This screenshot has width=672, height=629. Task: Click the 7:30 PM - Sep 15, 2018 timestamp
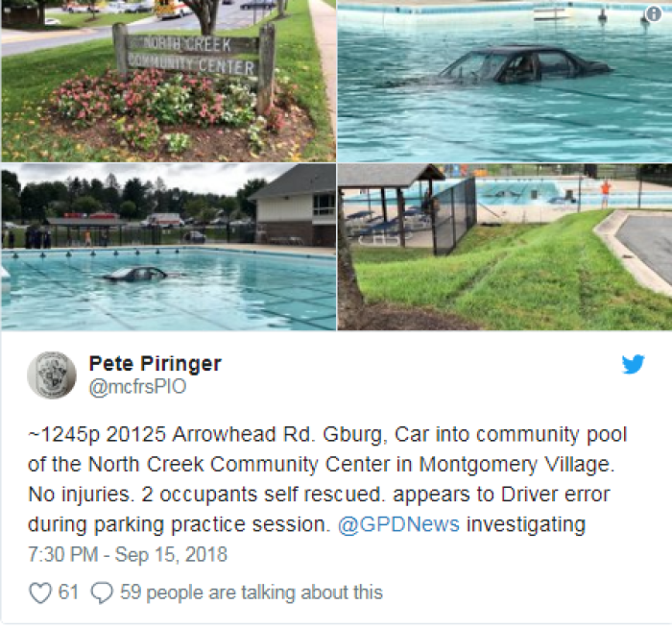pyautogui.click(x=128, y=554)
